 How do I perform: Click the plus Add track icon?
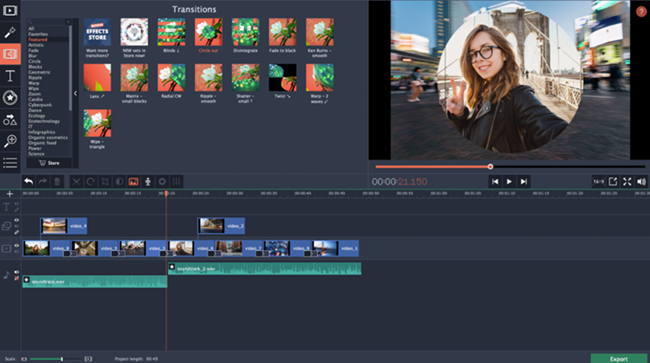coord(10,194)
